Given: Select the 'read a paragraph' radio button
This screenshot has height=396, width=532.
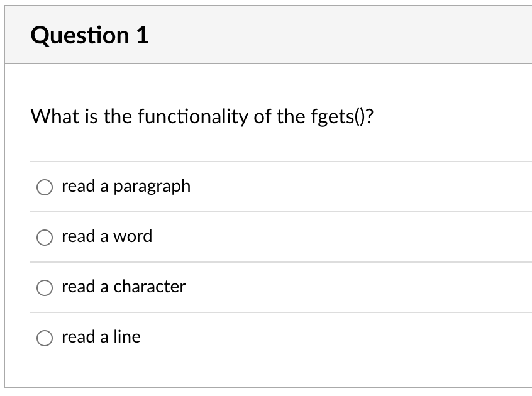Looking at the screenshot, I should 44,187.
